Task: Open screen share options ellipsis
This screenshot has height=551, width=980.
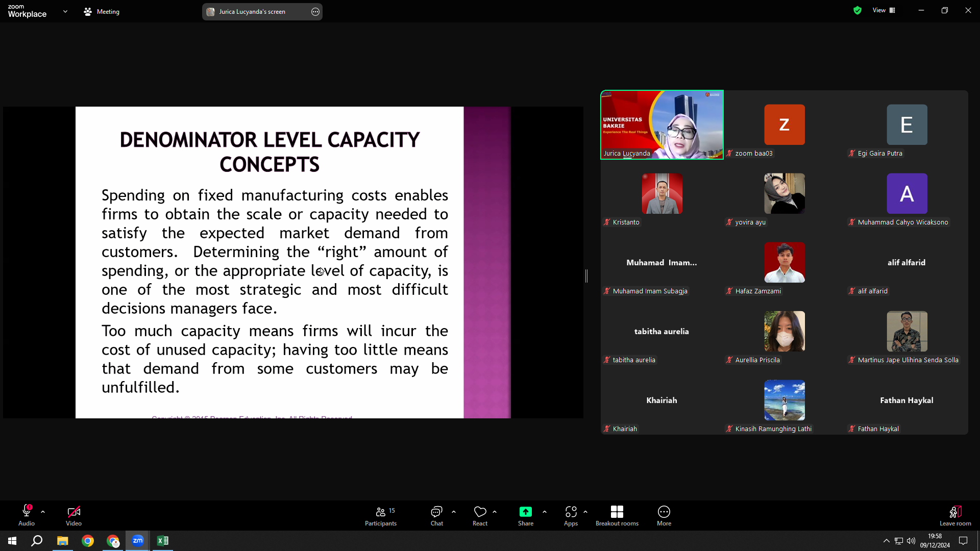Action: click(x=315, y=12)
